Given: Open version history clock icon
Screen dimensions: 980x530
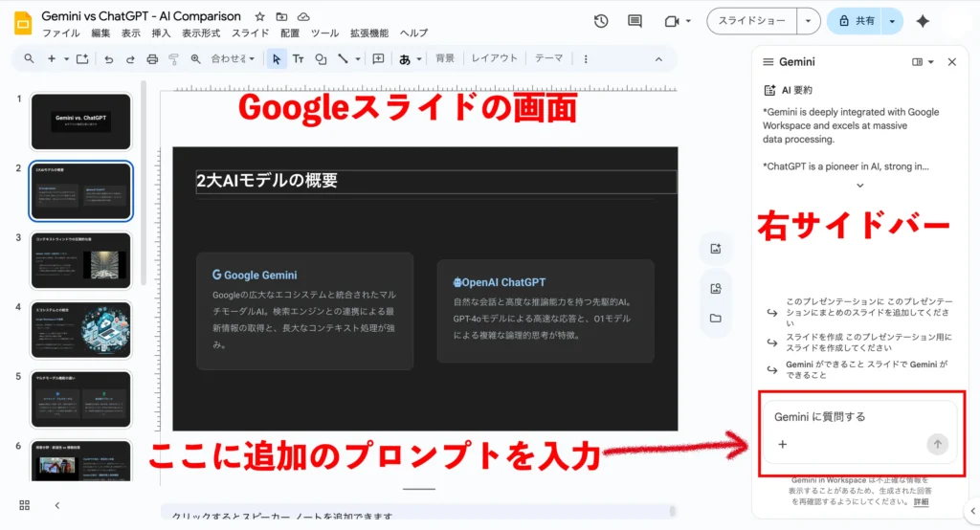Looking at the screenshot, I should point(601,21).
